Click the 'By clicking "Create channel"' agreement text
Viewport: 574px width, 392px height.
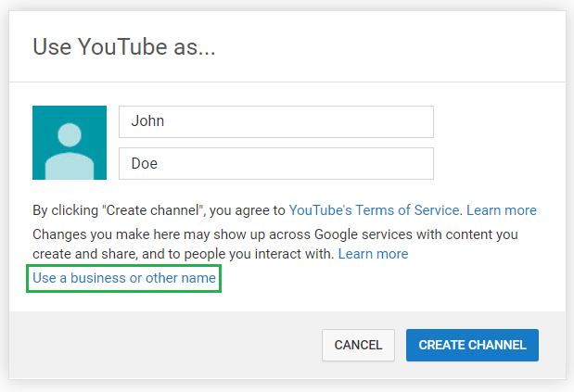[158, 210]
